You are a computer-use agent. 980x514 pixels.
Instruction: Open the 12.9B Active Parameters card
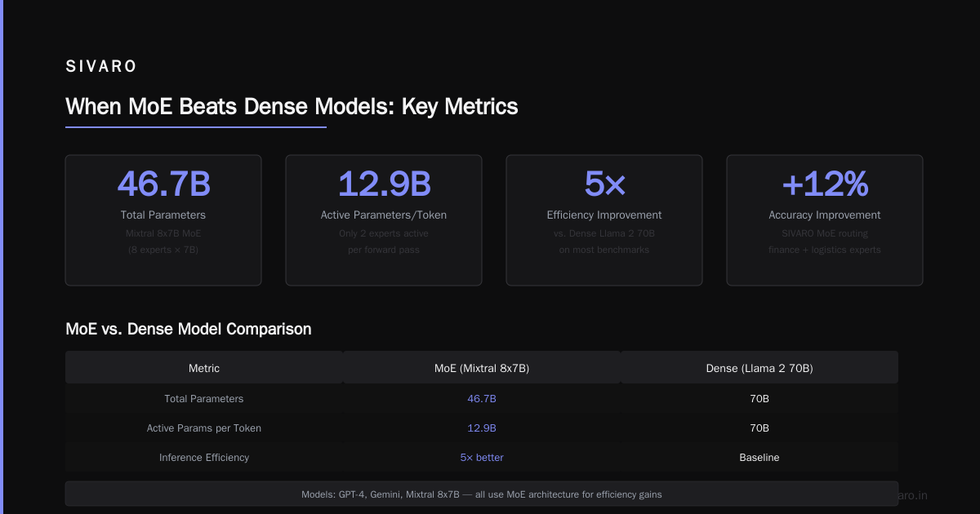(x=384, y=220)
